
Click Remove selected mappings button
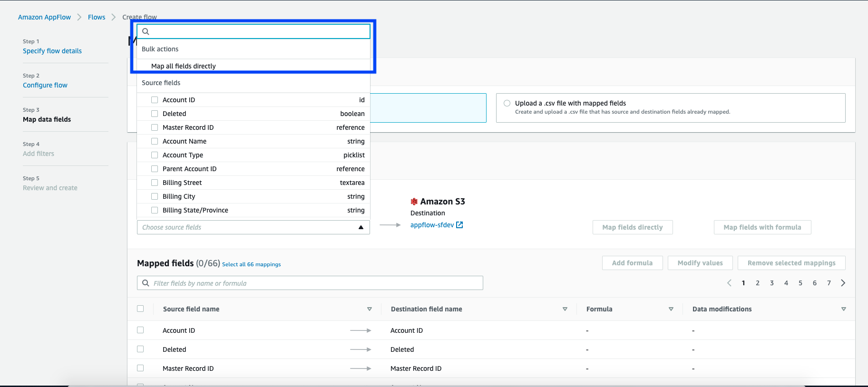pyautogui.click(x=791, y=263)
